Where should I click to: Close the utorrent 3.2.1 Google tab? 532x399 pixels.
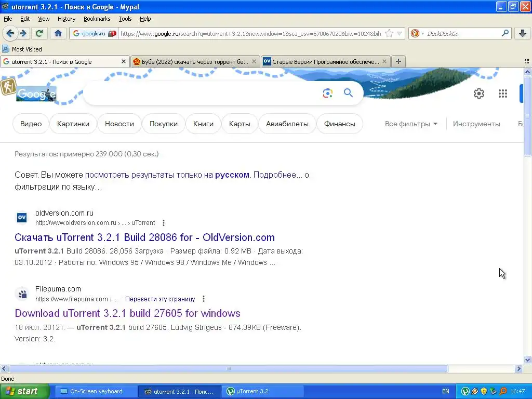(124, 61)
